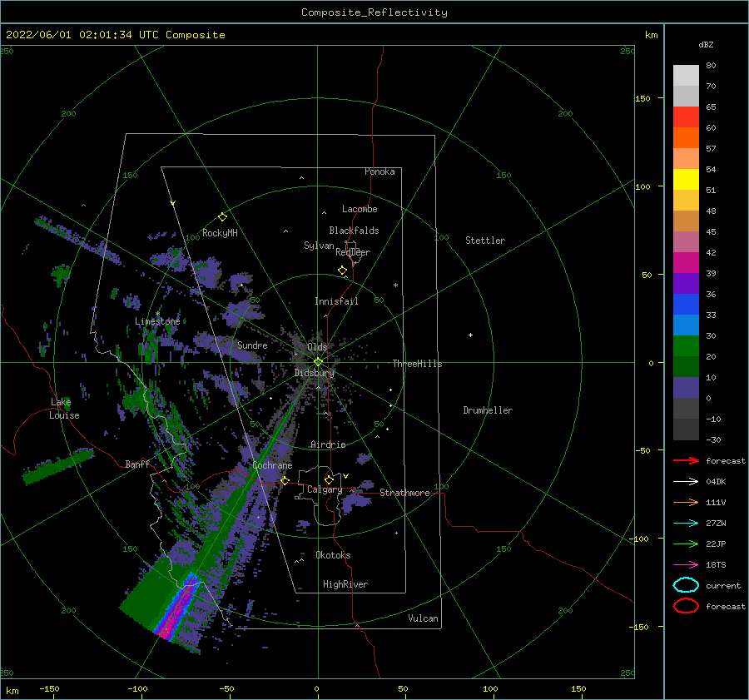Click the Cochrane label
The image size is (749, 700).
coord(272,465)
